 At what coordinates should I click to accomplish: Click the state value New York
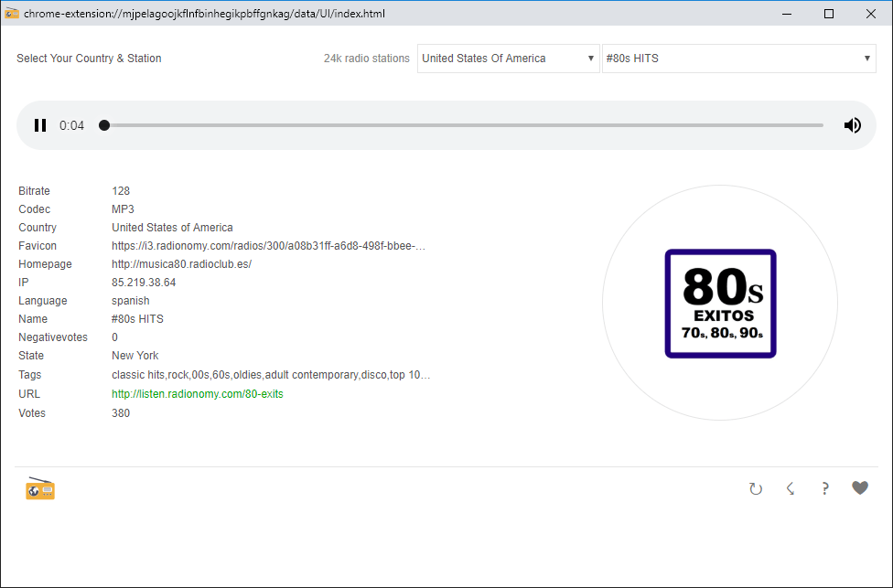point(135,355)
